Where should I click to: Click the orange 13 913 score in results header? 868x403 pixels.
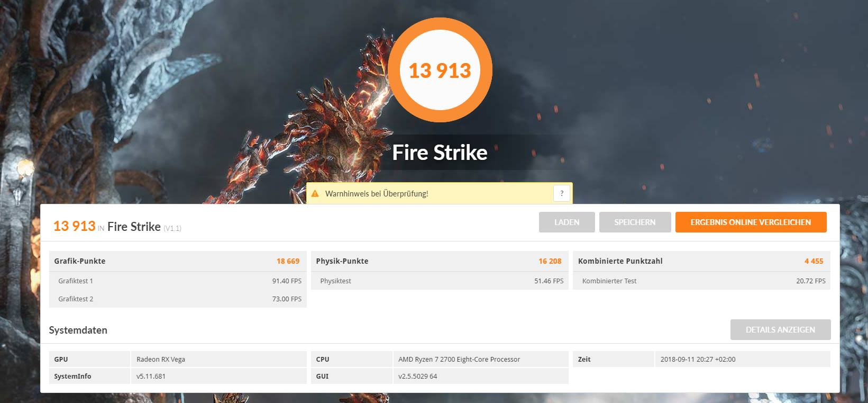coord(75,226)
